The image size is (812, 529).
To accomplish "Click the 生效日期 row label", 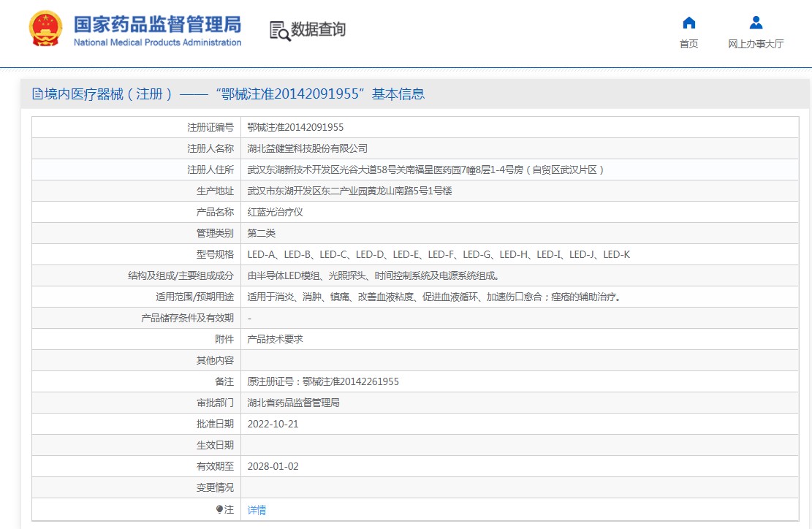I will pos(215,445).
